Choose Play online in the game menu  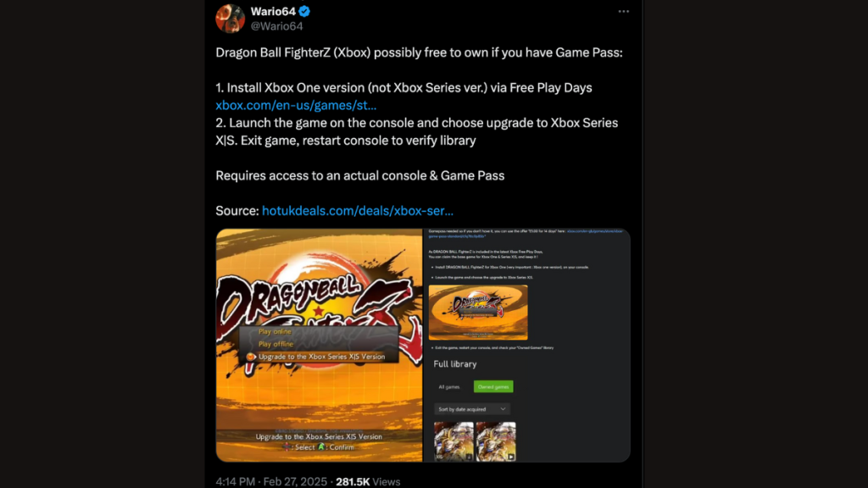pyautogui.click(x=275, y=331)
